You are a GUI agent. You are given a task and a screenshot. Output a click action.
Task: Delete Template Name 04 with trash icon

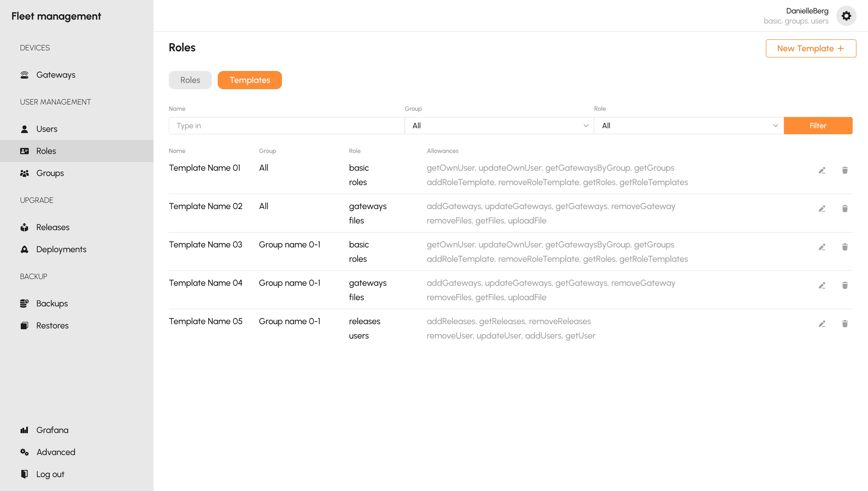[x=845, y=286]
